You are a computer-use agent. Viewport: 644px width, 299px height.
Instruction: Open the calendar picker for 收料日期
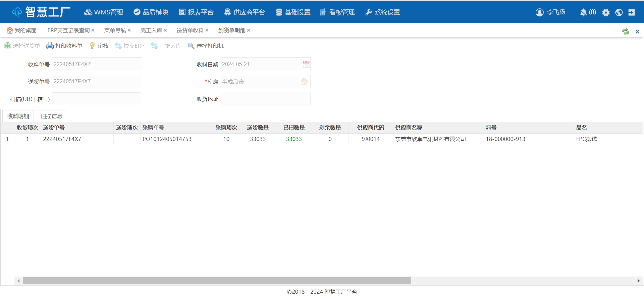tap(306, 64)
